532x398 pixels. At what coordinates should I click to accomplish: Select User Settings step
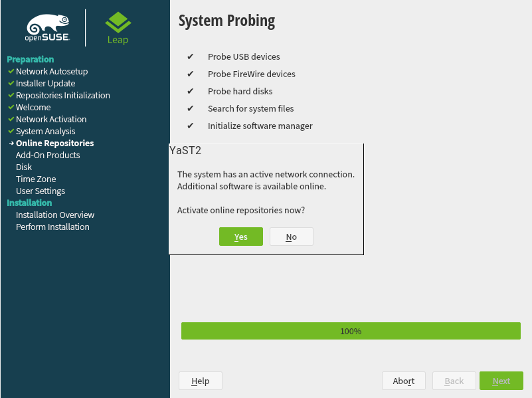(x=41, y=191)
